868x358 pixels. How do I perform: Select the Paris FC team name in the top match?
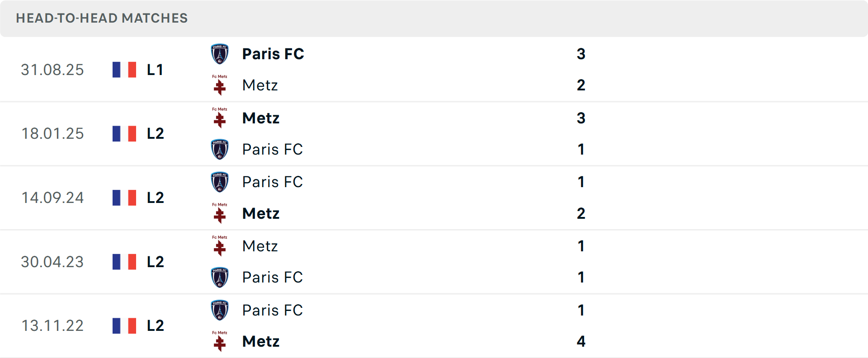point(273,54)
